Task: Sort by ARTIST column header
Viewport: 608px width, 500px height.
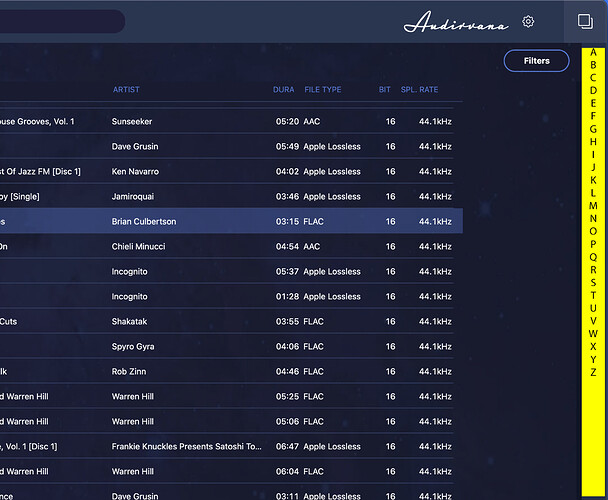Action: (x=126, y=90)
